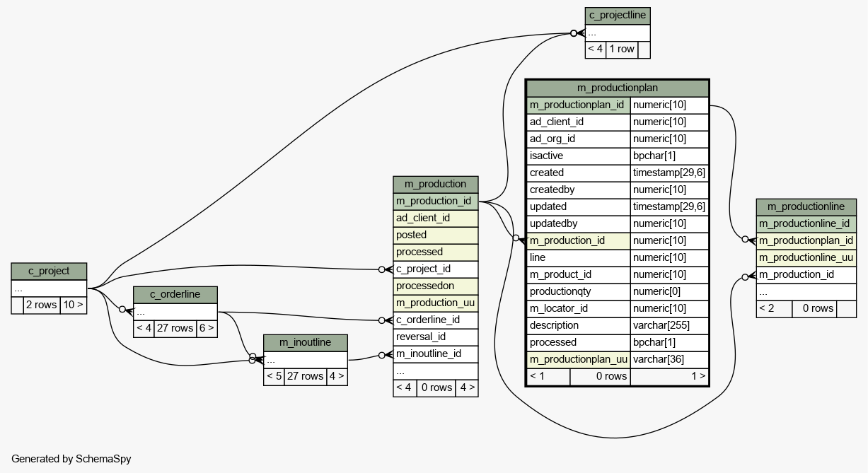Click the m_inoutline_id column in m_production
Image resolution: width=868 pixels, height=473 pixels.
(435, 354)
